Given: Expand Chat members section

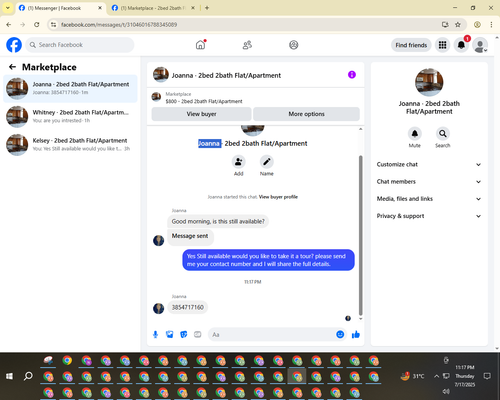Looking at the screenshot, I should (429, 182).
